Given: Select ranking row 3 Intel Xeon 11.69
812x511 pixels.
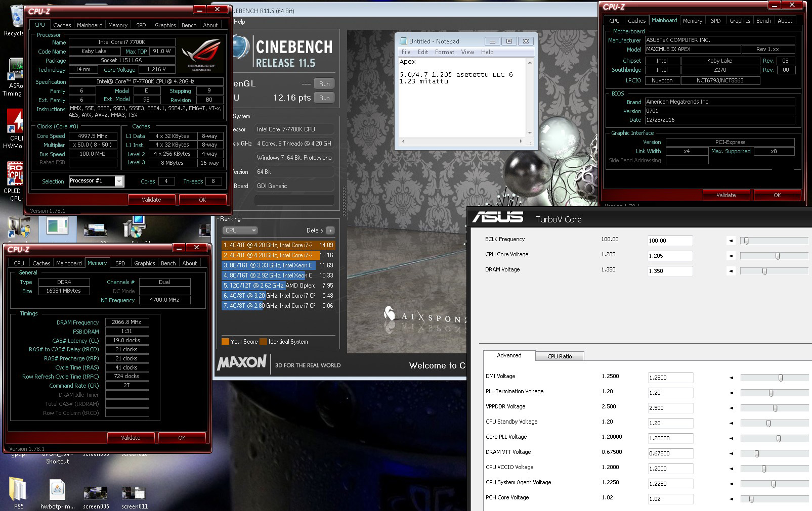Looking at the screenshot, I should tap(278, 265).
